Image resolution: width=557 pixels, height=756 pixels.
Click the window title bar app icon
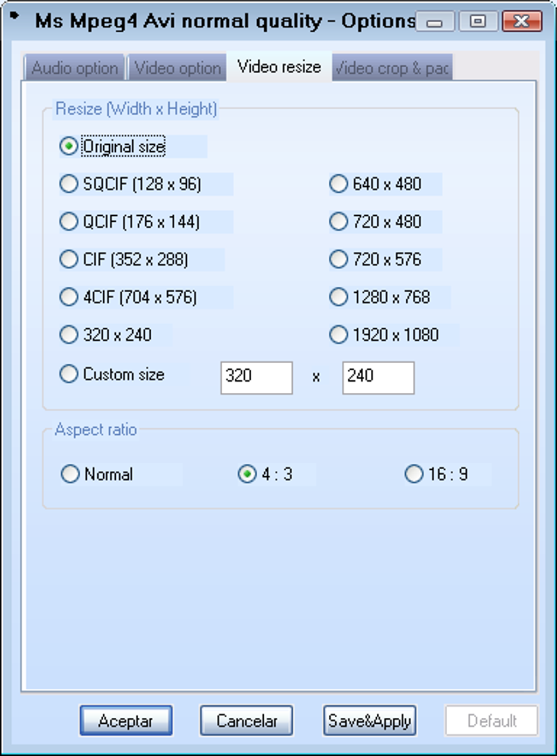point(15,16)
